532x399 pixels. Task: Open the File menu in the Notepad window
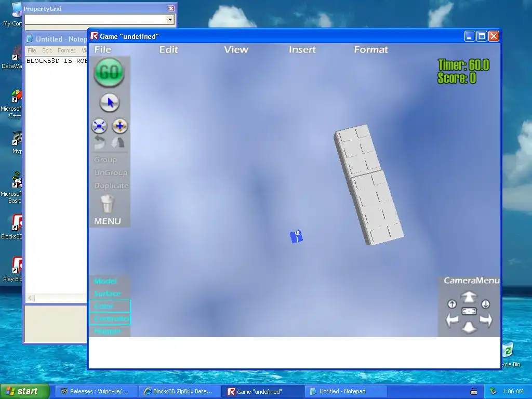[x=32, y=50]
